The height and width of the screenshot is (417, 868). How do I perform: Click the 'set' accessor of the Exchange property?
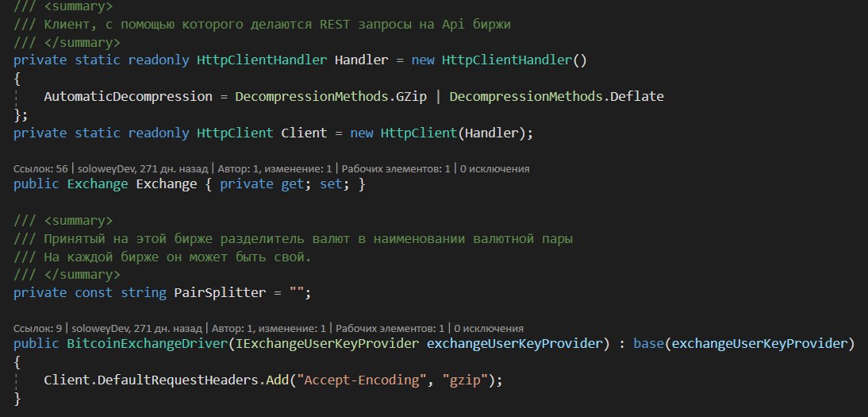point(331,184)
